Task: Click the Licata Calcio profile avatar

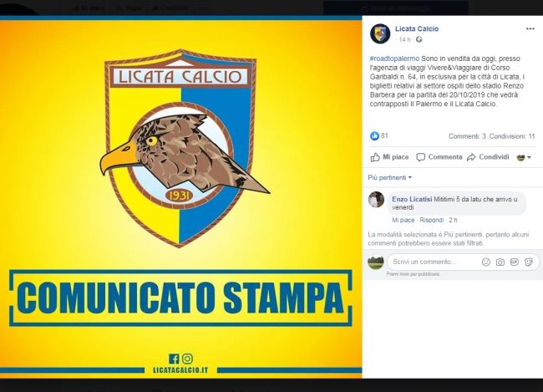Action: (380, 33)
